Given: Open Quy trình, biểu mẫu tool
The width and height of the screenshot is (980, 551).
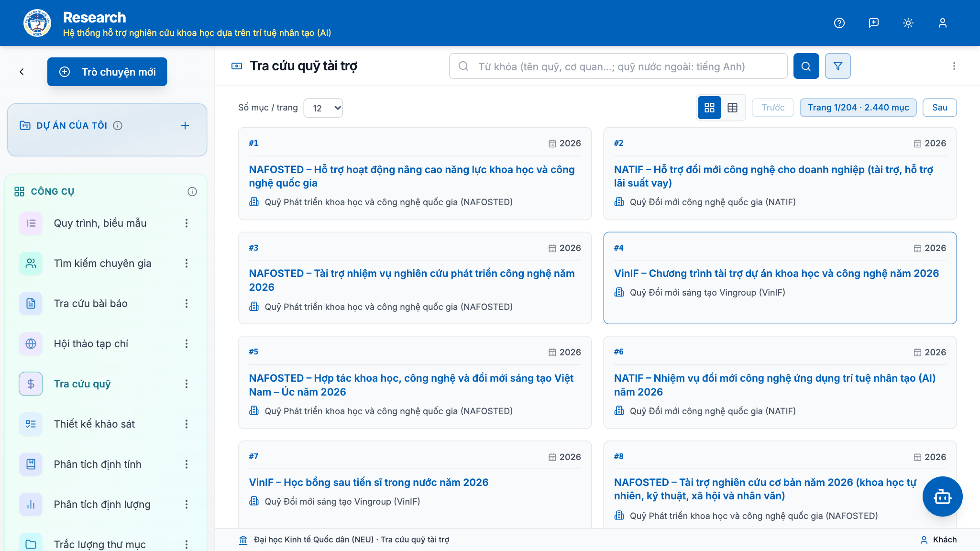Looking at the screenshot, I should (x=100, y=223).
